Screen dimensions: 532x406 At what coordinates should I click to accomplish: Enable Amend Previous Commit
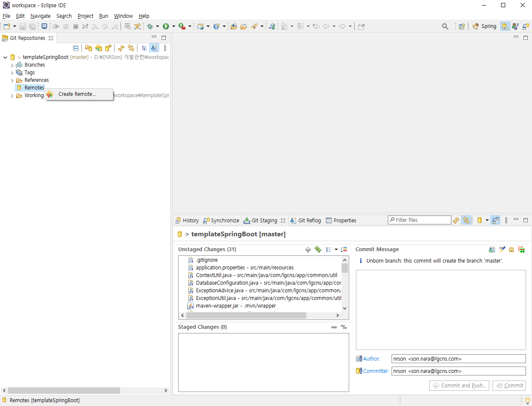click(492, 249)
